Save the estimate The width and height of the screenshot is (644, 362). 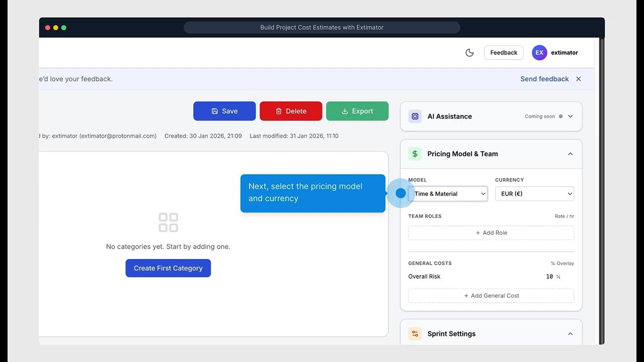pos(224,111)
